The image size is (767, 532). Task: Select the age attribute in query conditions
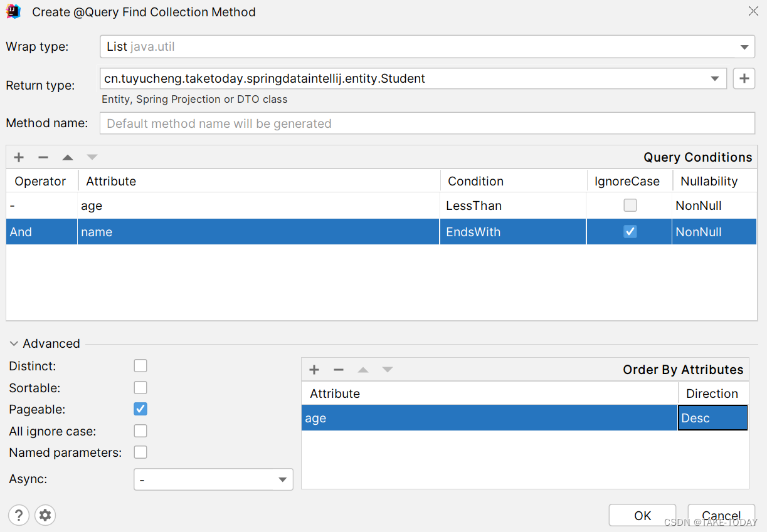(x=259, y=206)
